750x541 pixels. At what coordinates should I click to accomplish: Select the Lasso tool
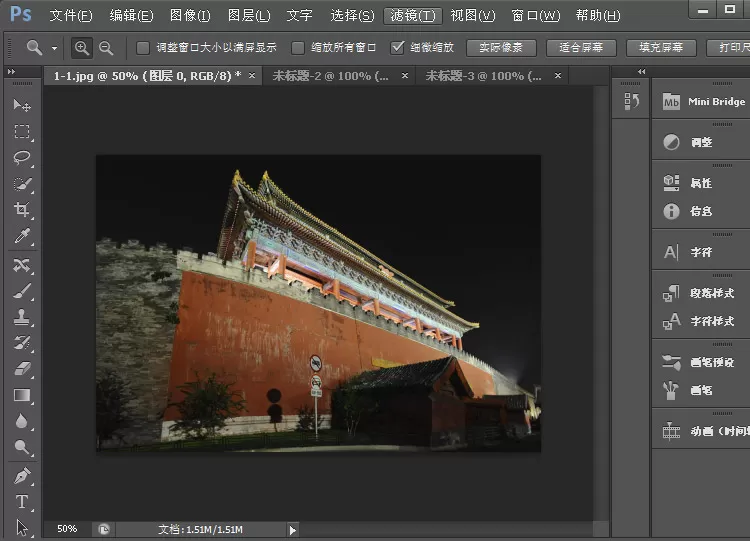click(22, 157)
